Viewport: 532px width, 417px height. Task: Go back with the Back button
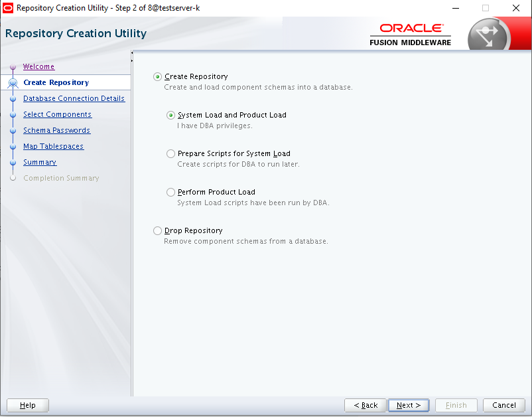point(366,405)
